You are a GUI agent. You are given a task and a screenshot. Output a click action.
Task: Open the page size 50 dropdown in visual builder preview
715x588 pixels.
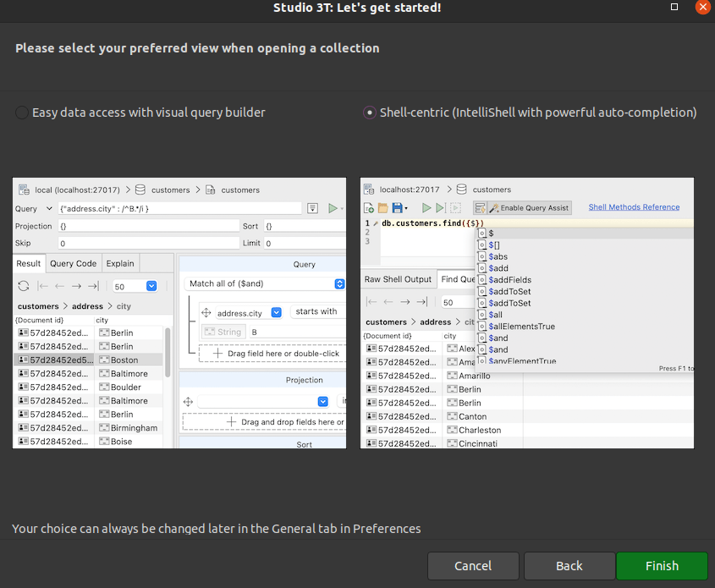tap(151, 286)
